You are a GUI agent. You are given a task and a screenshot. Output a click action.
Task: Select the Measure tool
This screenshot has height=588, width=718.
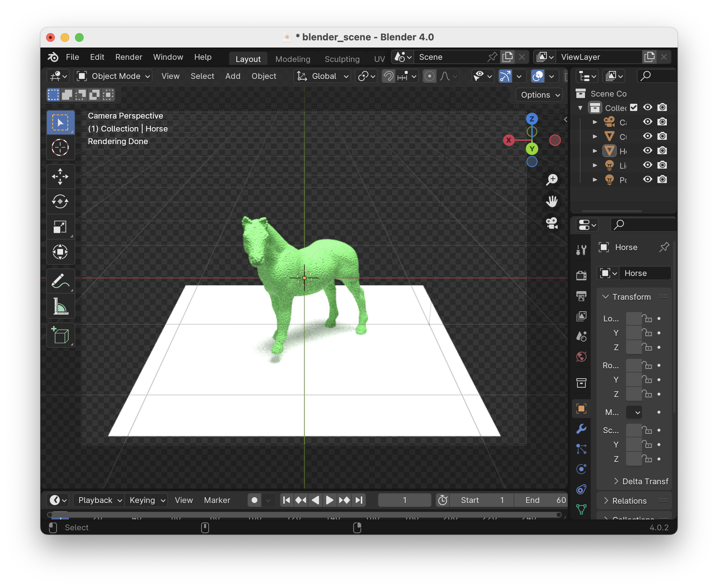pyautogui.click(x=60, y=306)
